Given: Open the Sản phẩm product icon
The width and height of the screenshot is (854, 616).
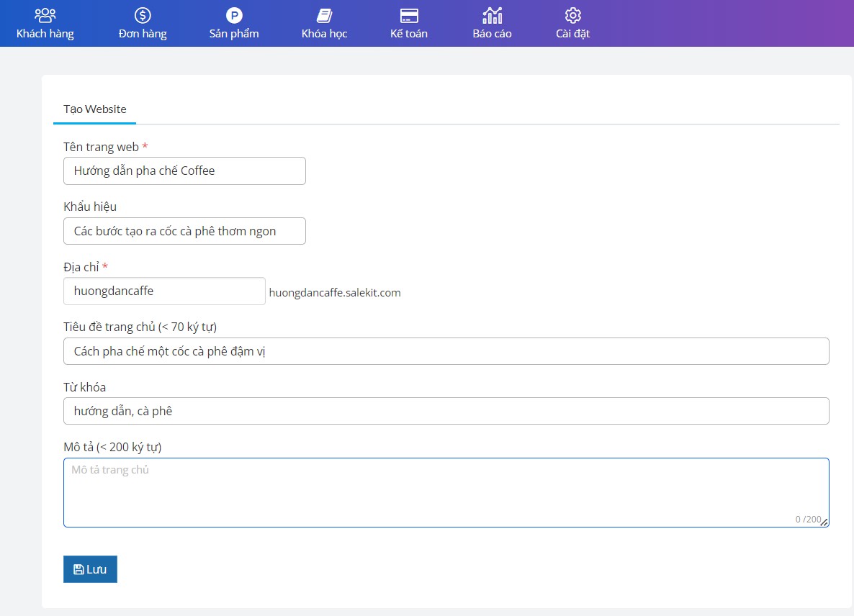Looking at the screenshot, I should (234, 15).
